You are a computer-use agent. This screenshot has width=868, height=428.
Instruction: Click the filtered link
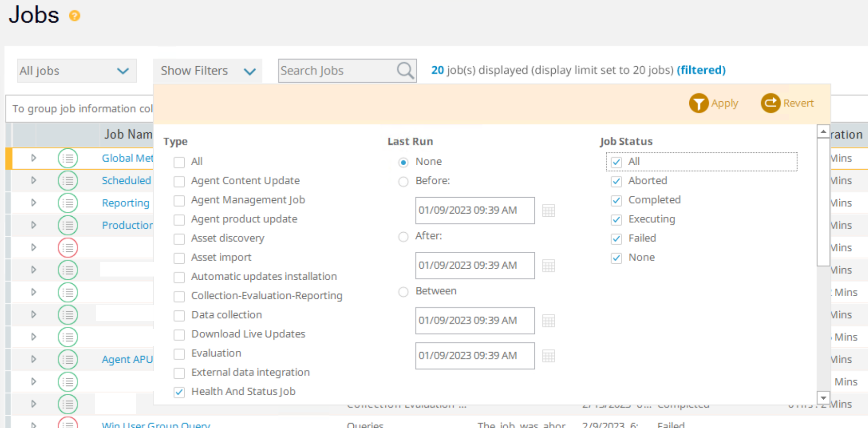[701, 70]
